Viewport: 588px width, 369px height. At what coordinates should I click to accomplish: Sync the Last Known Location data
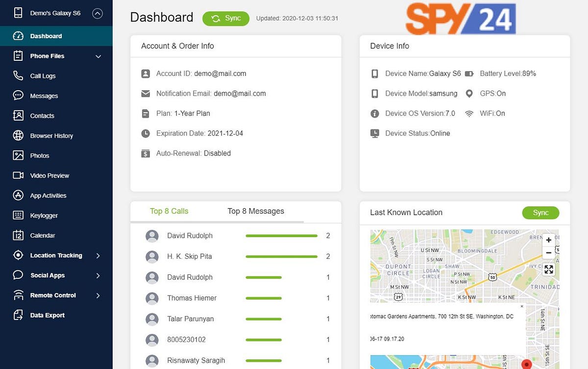click(540, 213)
